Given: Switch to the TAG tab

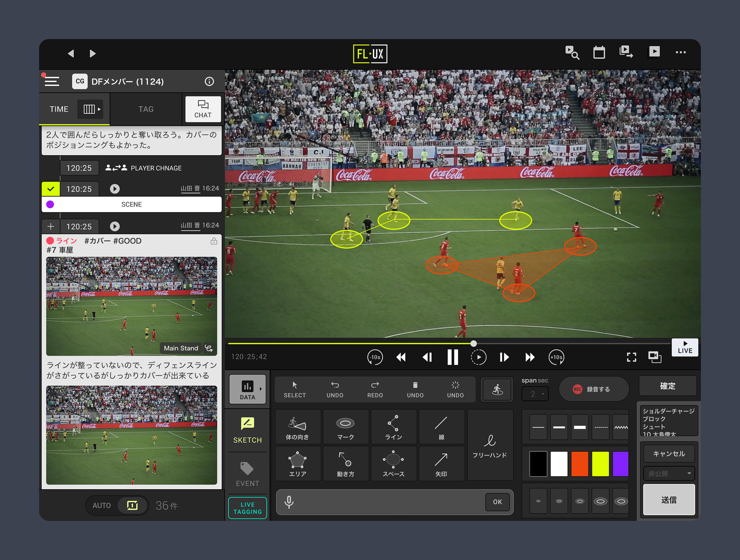Looking at the screenshot, I should (x=146, y=109).
